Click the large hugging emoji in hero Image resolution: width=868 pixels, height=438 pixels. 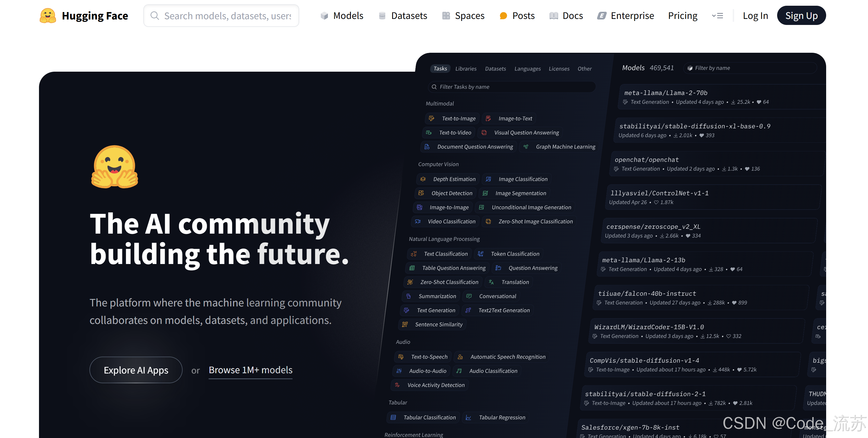[115, 167]
